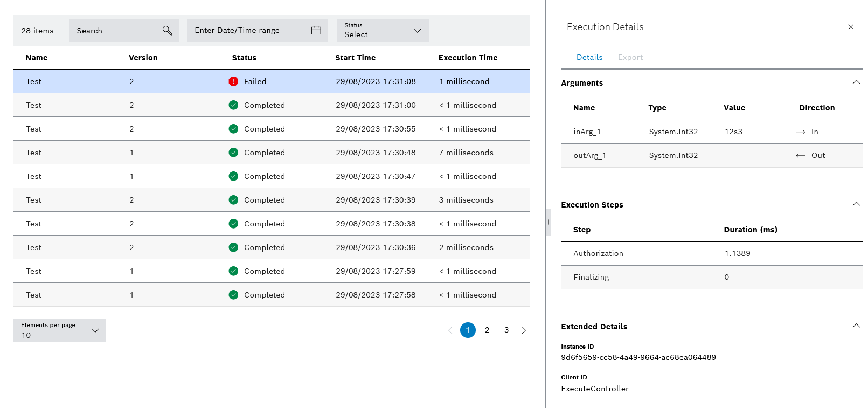
Task: Select the Finalizing step row
Action: (x=712, y=277)
